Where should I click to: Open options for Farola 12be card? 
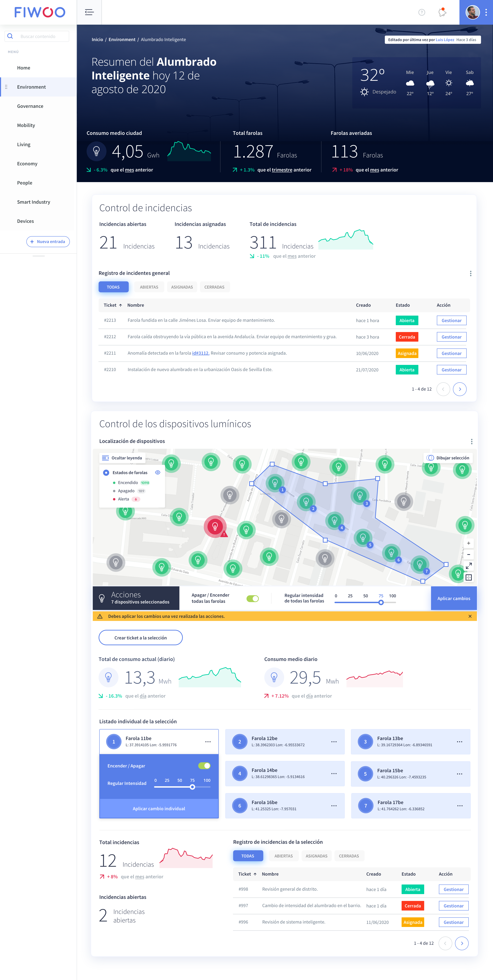(334, 742)
